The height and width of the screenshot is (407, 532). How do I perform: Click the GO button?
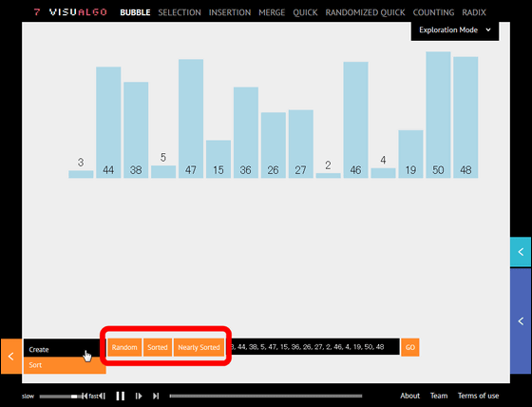click(410, 347)
